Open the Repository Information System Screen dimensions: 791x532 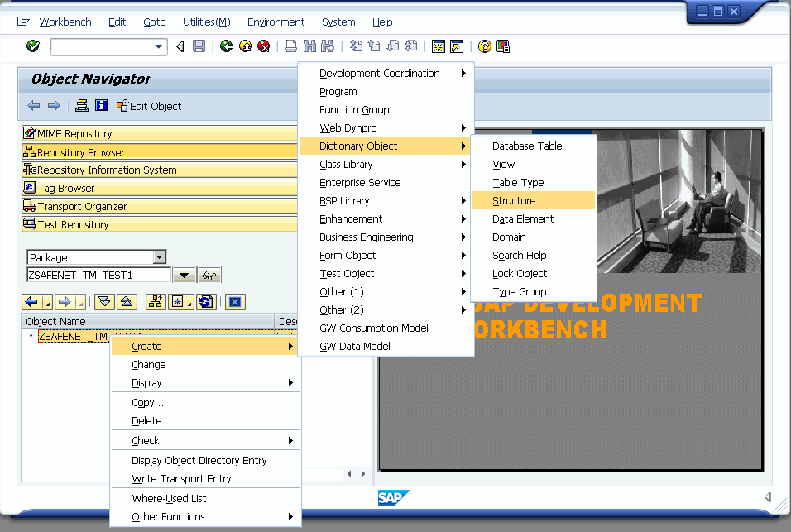[160, 170]
